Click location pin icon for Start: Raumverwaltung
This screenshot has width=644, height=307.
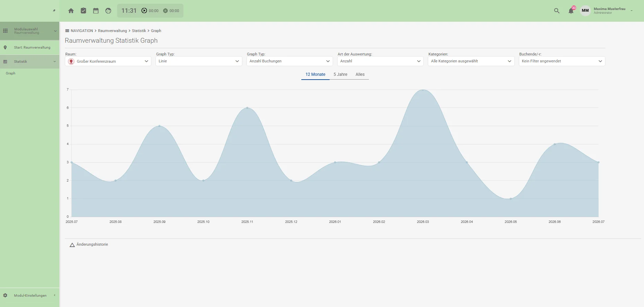[x=5, y=48]
